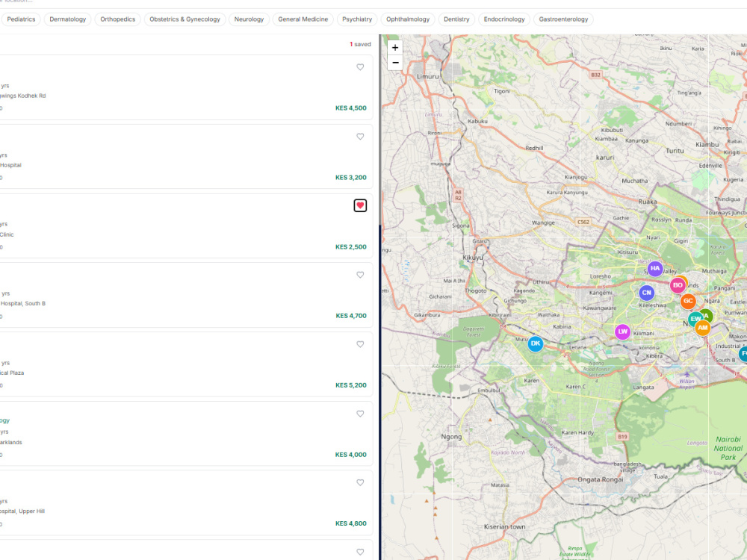Zoom in on the map

395,48
